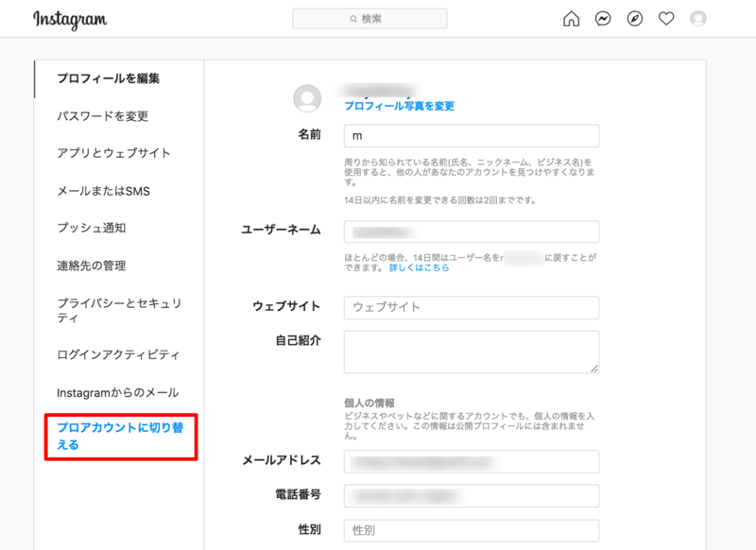Click the 自己紹介 textarea resize handle
Viewport: 756px width, 550px height.
594,369
